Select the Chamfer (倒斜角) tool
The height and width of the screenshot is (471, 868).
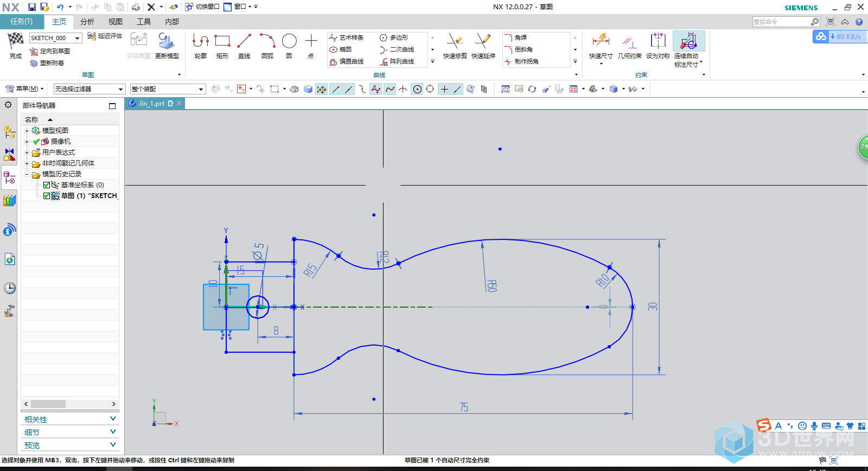519,49
